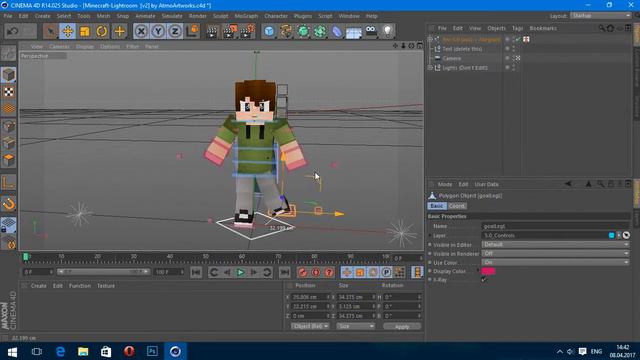Click the Record Active Objects button

[x=302, y=272]
